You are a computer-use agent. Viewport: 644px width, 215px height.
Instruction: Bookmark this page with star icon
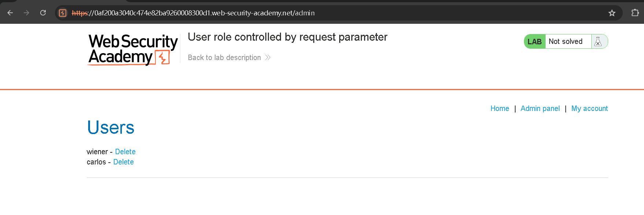(612, 13)
